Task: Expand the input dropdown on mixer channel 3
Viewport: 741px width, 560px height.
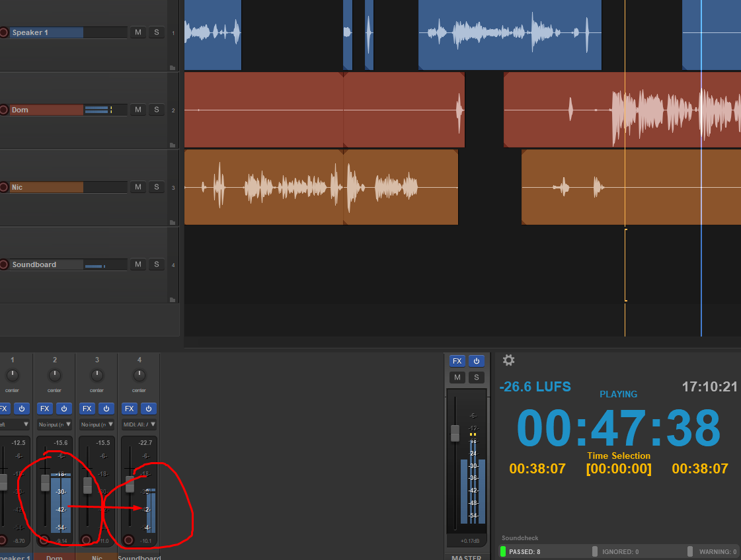Action: point(97,424)
